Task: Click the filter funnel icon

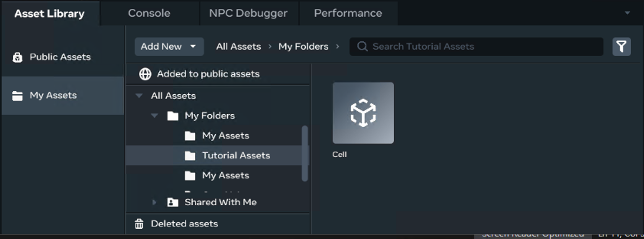Action: [621, 47]
